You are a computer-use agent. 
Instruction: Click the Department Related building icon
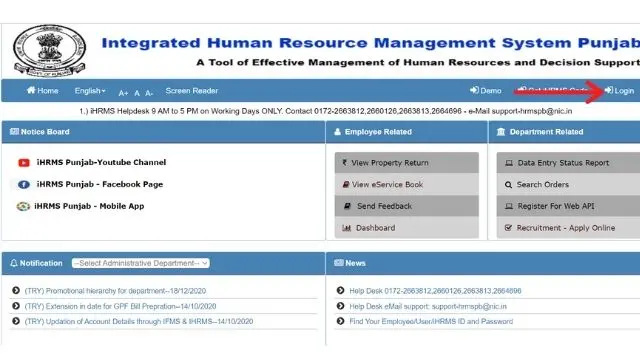[501, 132]
